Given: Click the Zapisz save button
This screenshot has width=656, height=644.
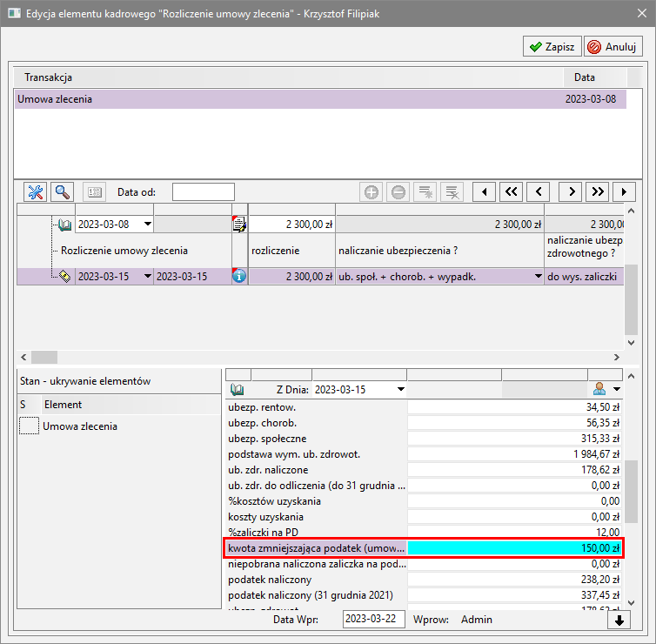Looking at the screenshot, I should pyautogui.click(x=552, y=46).
